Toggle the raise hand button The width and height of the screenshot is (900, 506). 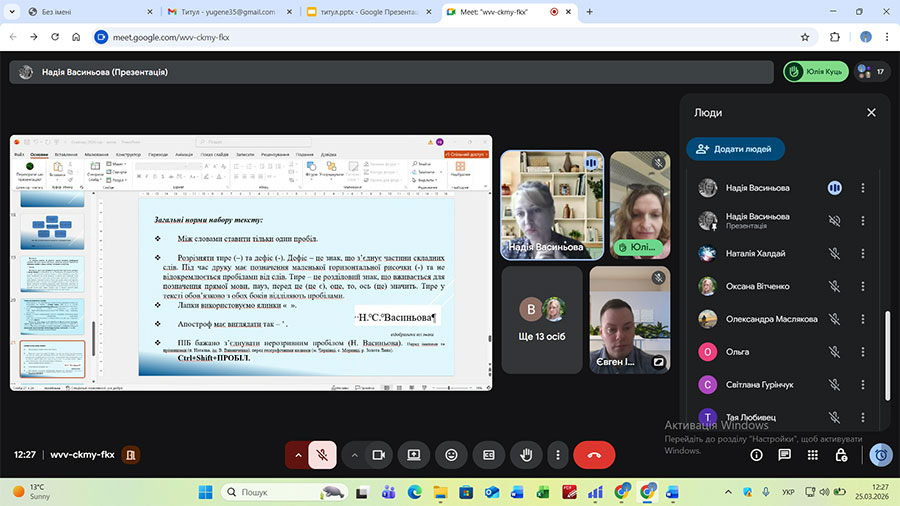(525, 455)
